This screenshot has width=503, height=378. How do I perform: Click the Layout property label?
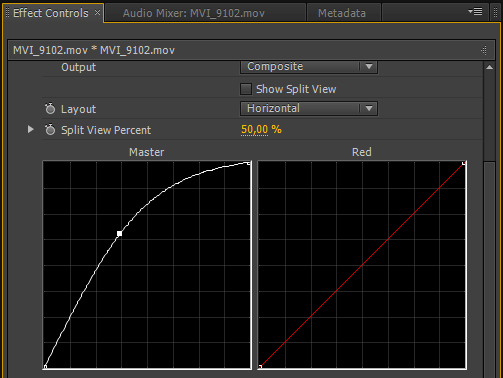79,109
